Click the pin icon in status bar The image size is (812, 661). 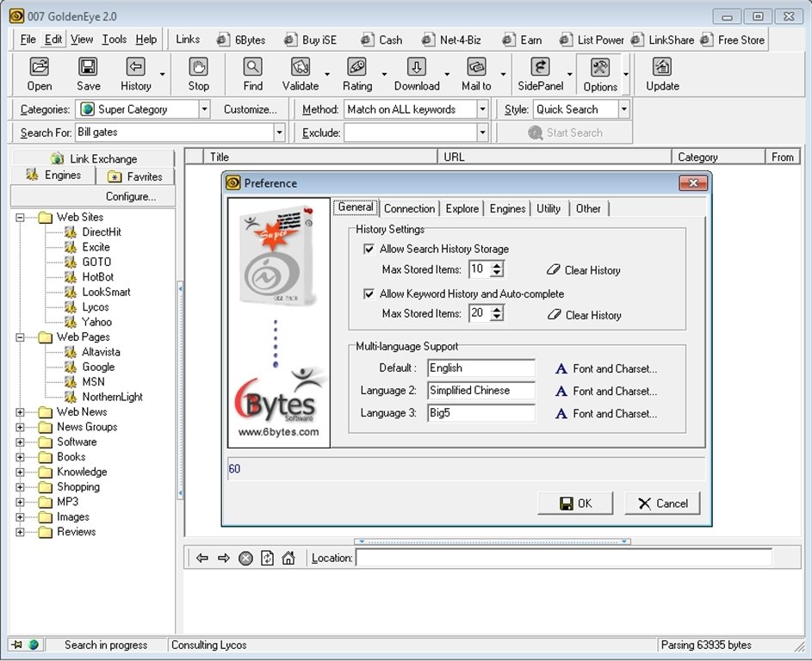pyautogui.click(x=17, y=645)
